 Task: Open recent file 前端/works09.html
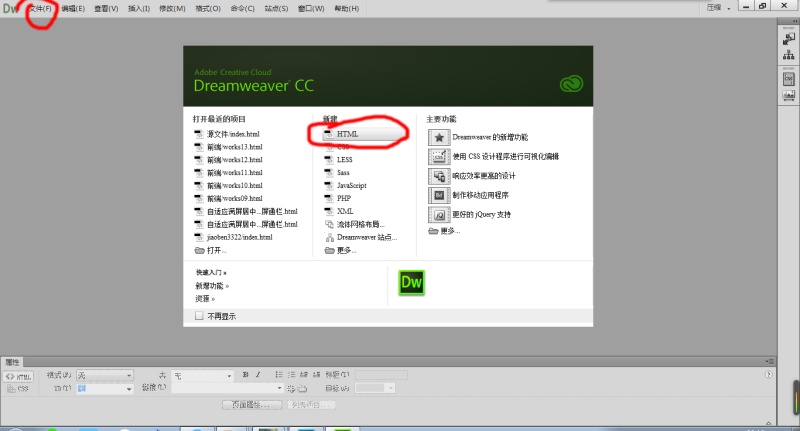235,198
